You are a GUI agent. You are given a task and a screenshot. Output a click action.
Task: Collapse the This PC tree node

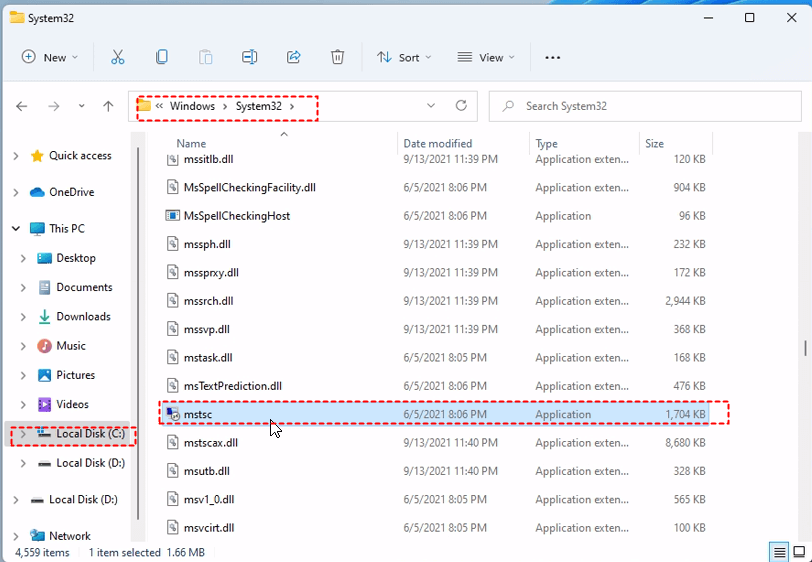pyautogui.click(x=15, y=229)
